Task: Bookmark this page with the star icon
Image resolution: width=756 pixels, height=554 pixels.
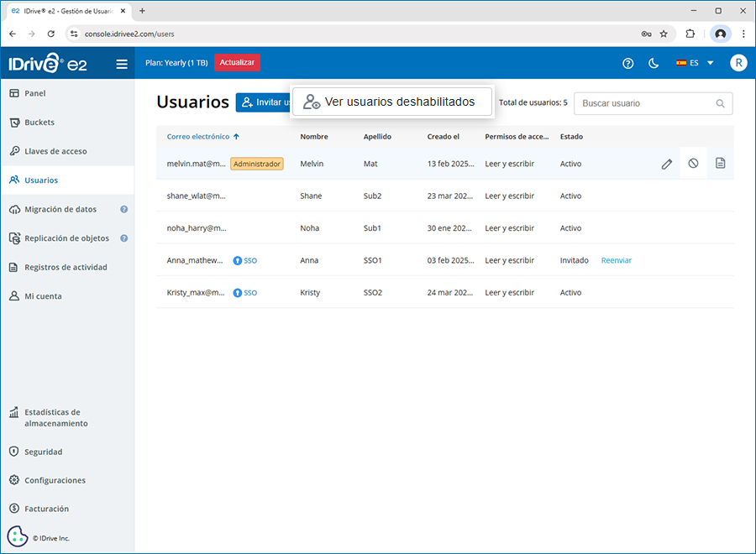Action: (x=664, y=34)
